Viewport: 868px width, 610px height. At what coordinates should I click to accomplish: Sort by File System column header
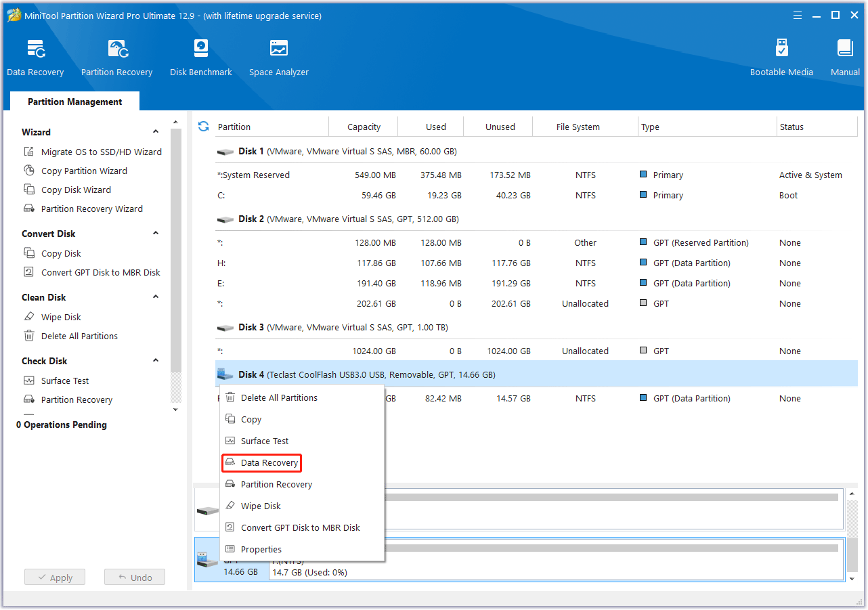[586, 127]
